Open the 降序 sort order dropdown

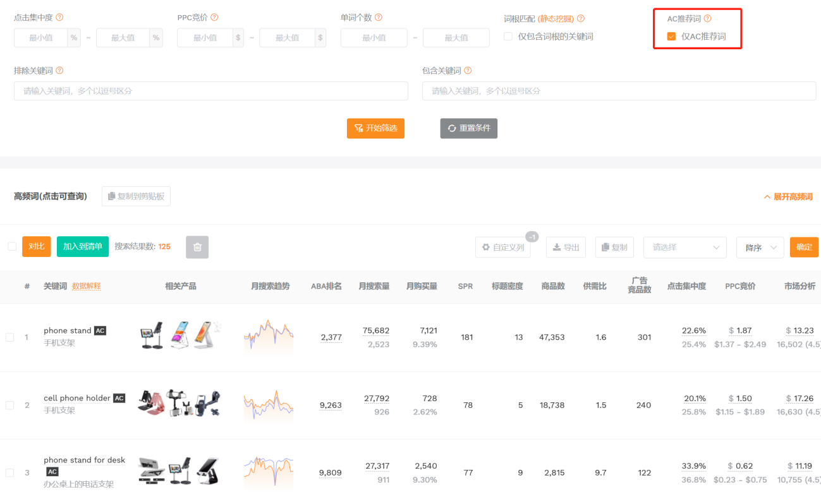(759, 247)
